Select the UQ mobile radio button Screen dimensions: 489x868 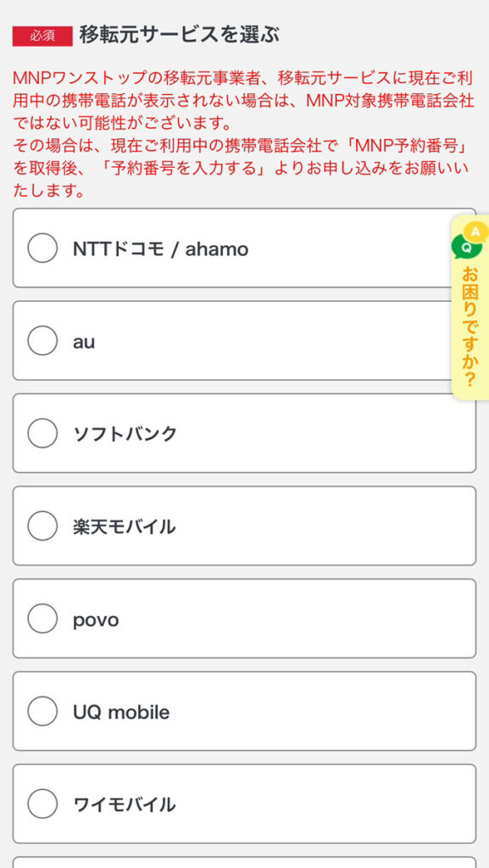(x=41, y=711)
